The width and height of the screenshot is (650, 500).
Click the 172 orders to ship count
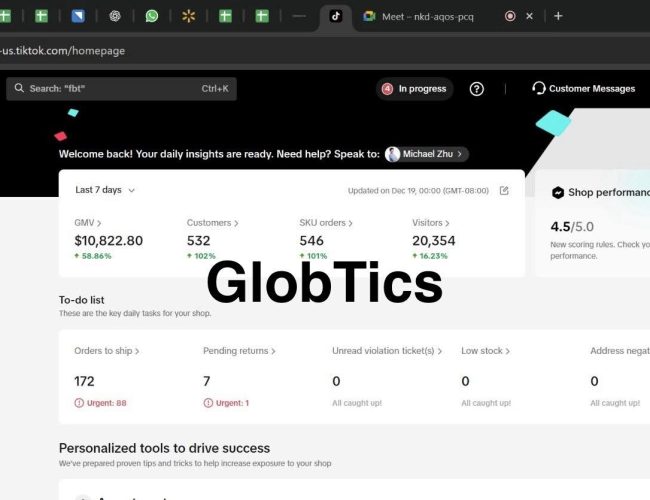click(84, 381)
